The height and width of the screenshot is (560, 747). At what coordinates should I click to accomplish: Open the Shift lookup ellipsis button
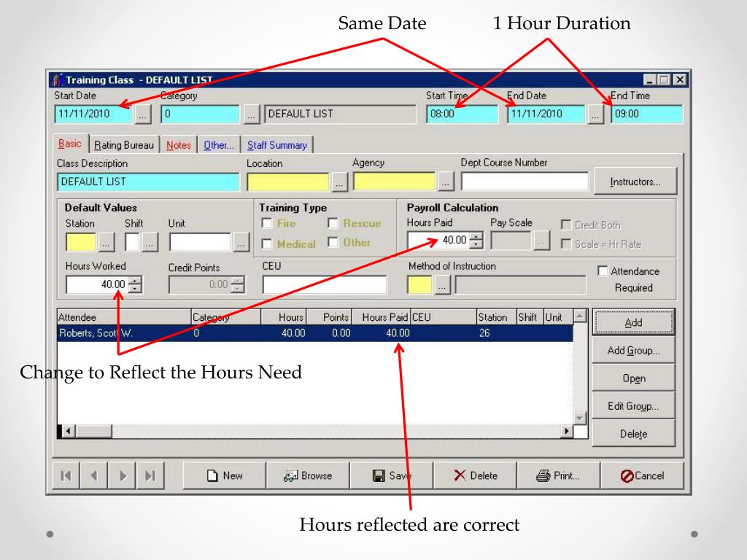[150, 242]
